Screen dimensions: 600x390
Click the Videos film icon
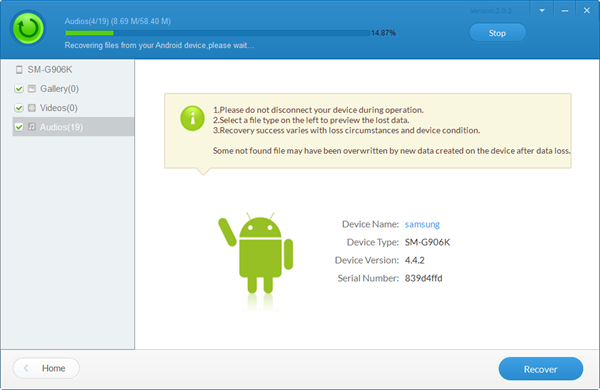(x=32, y=108)
